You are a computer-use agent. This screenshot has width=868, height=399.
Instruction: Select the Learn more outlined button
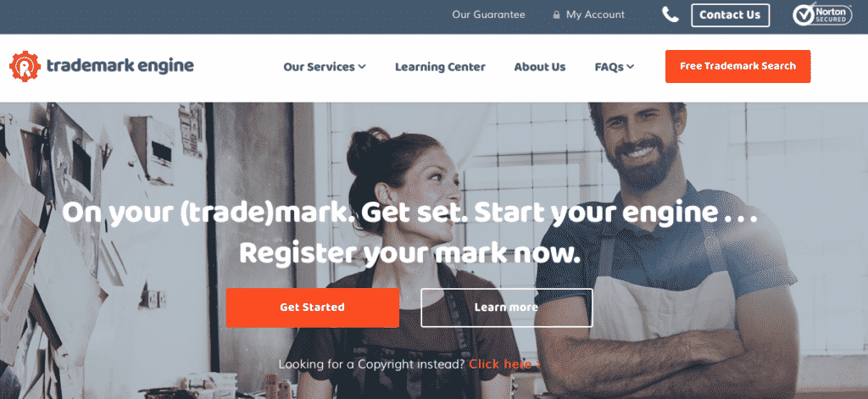(507, 308)
